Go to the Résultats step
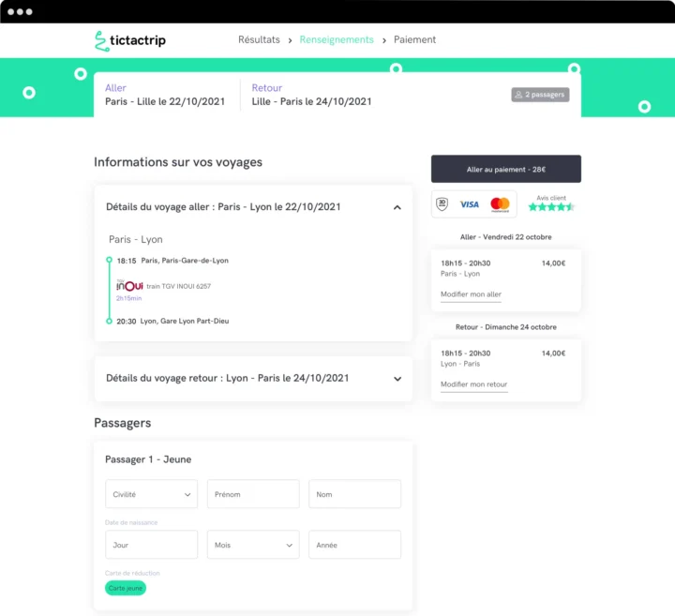Viewport: 675px width, 616px height. pyautogui.click(x=259, y=40)
